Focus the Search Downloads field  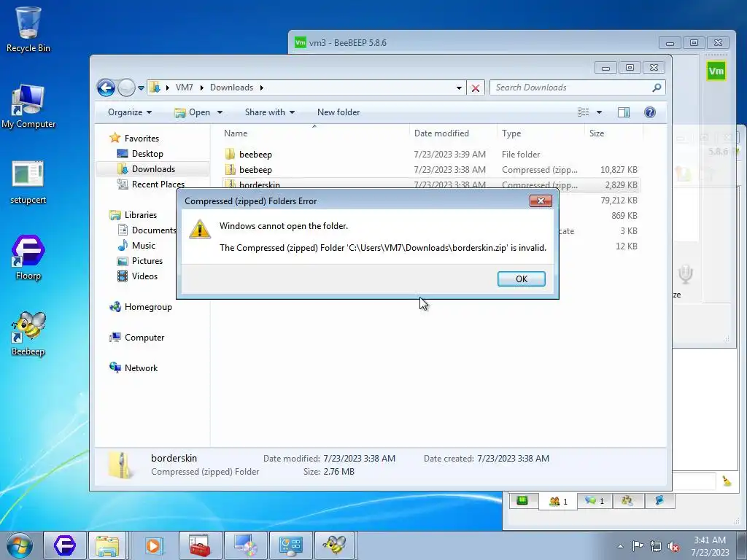(570, 87)
